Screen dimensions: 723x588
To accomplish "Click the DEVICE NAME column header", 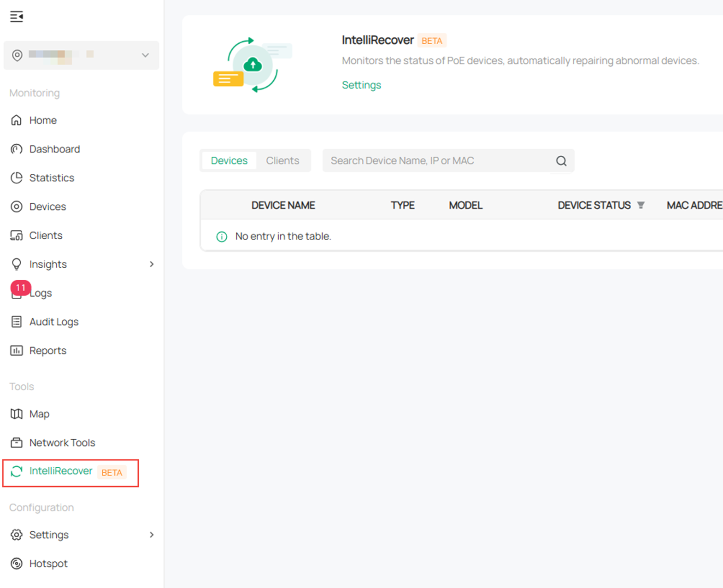I will coord(283,206).
